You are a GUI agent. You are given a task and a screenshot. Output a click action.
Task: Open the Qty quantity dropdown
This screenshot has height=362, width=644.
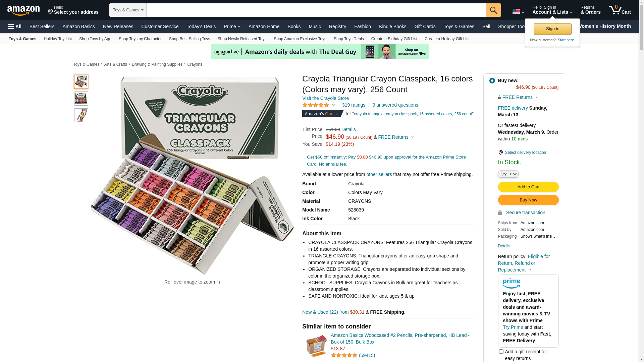tap(508, 174)
